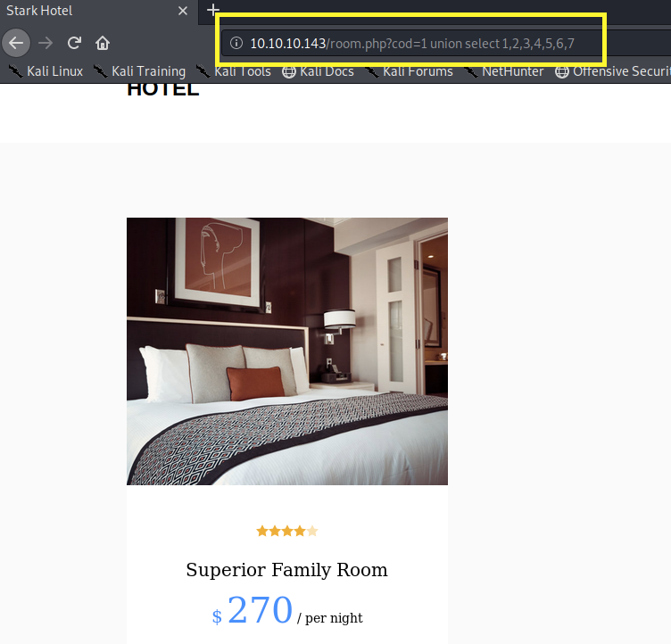Click the HOTEL logo heading

(162, 89)
